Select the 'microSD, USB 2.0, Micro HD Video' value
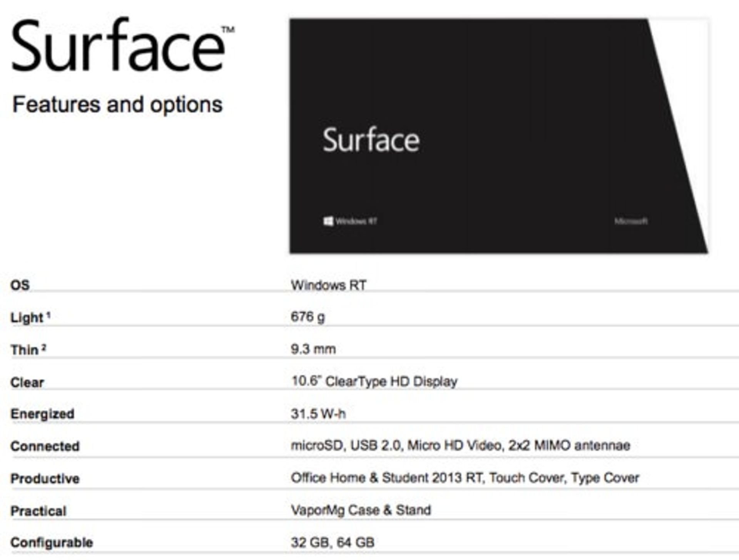This screenshot has height=560, width=739. coord(397,445)
